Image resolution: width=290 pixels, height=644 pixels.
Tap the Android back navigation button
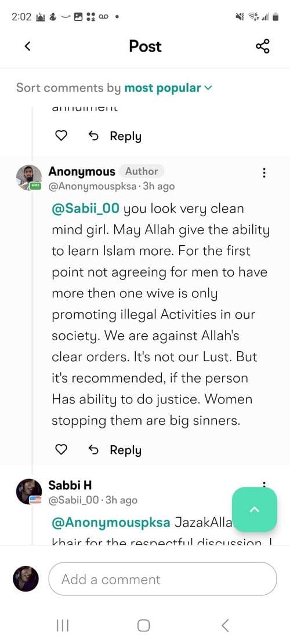[224, 625]
